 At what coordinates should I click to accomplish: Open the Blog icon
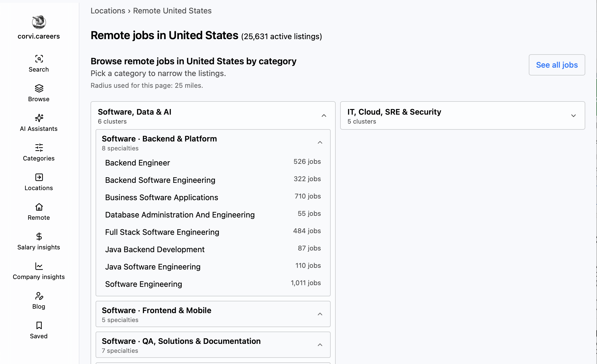point(39,296)
